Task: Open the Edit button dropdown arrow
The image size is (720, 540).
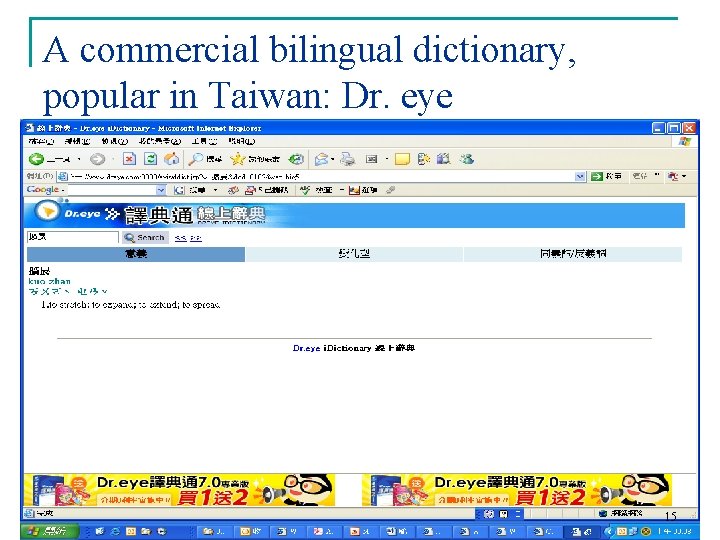Action: tap(387, 159)
